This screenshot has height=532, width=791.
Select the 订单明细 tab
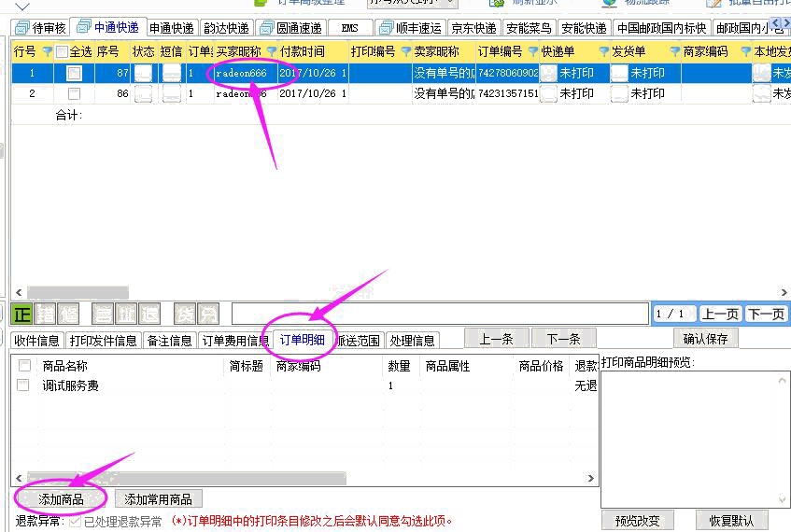coord(302,340)
